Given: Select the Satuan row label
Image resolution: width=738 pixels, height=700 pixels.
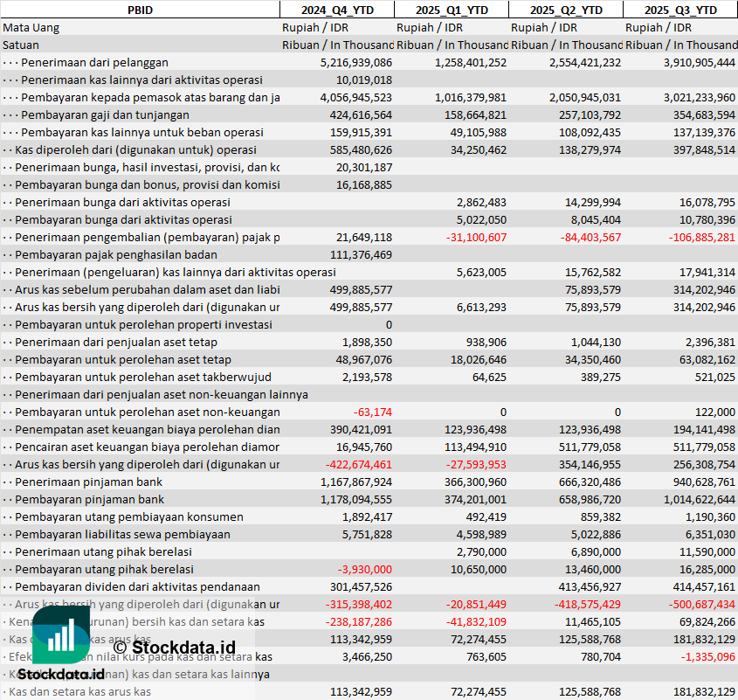Looking at the screenshot, I should pos(21,45).
